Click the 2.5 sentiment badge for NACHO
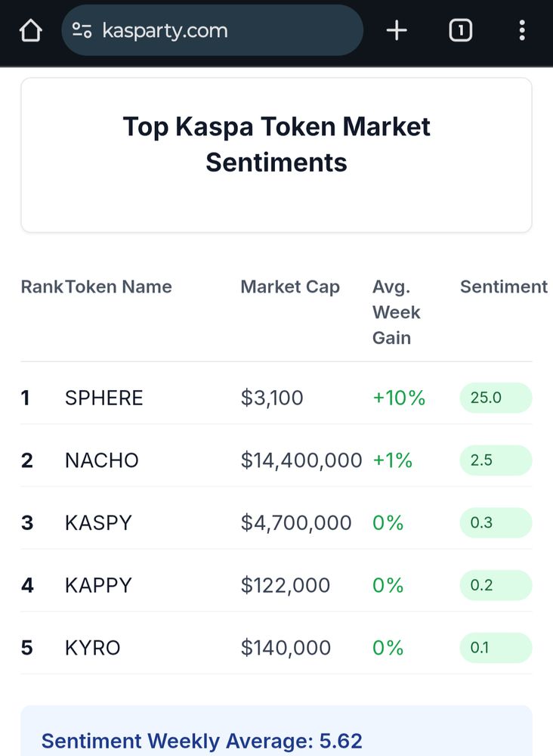 coord(495,460)
